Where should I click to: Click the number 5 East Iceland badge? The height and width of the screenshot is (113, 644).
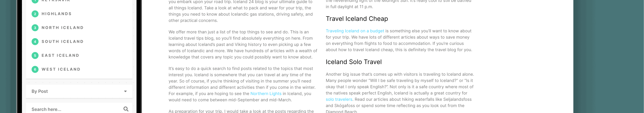[x=35, y=55]
